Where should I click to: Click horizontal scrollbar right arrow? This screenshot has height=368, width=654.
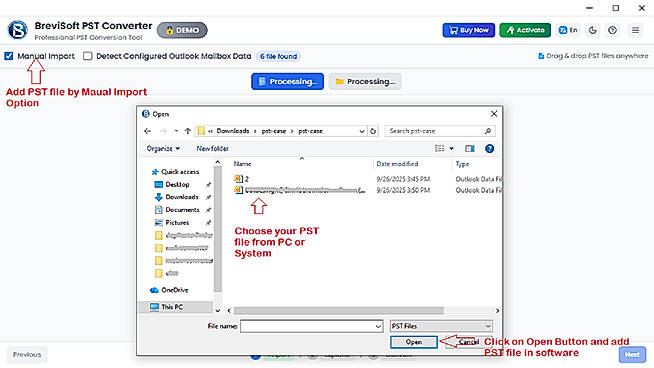pos(497,311)
